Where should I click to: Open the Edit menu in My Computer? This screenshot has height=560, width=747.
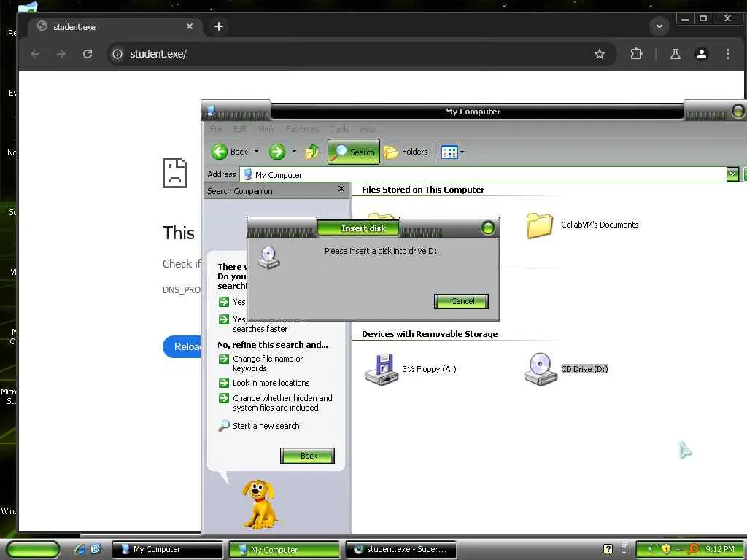point(239,129)
